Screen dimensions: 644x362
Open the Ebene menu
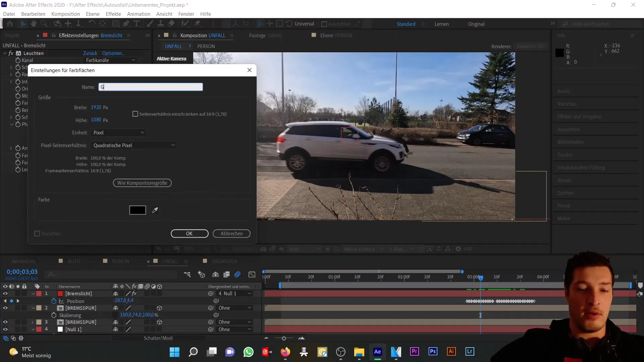(93, 14)
